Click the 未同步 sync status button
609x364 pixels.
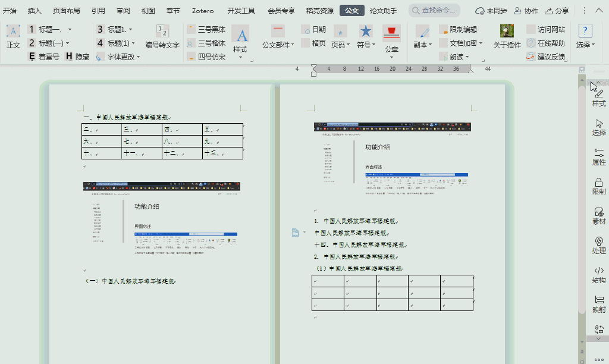click(x=491, y=11)
